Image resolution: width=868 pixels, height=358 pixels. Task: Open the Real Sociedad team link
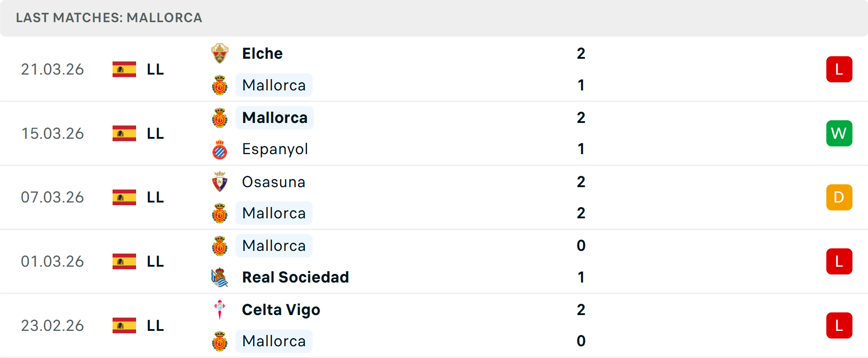[295, 278]
